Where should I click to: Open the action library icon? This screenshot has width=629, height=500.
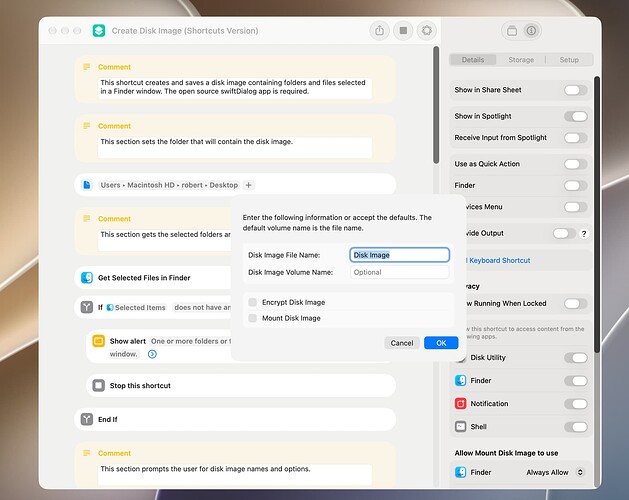pyautogui.click(x=512, y=30)
